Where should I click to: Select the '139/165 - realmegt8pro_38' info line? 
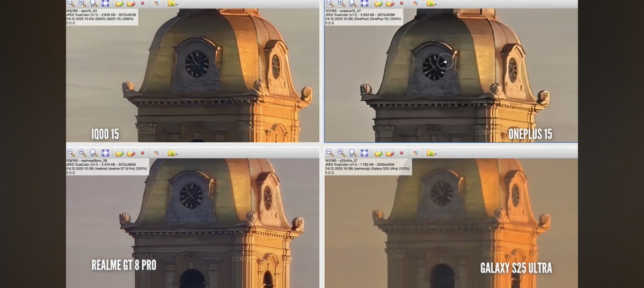click(x=86, y=160)
